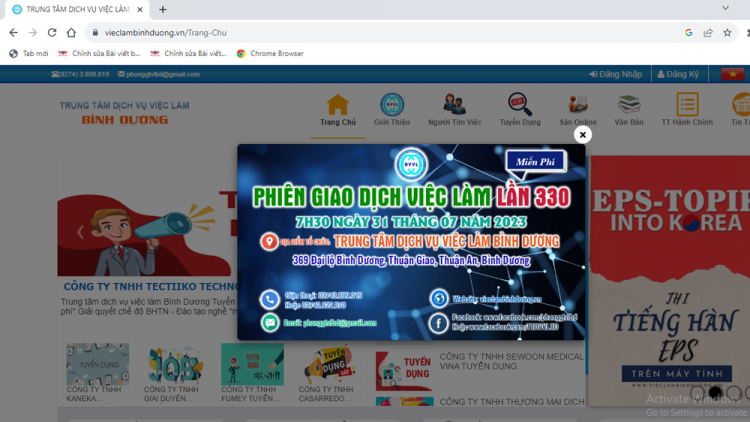Open the CÔNG TY TNHH THƯƠNG MẠI DỊCH link
Viewport: 750px width, 422px height.
point(512,402)
